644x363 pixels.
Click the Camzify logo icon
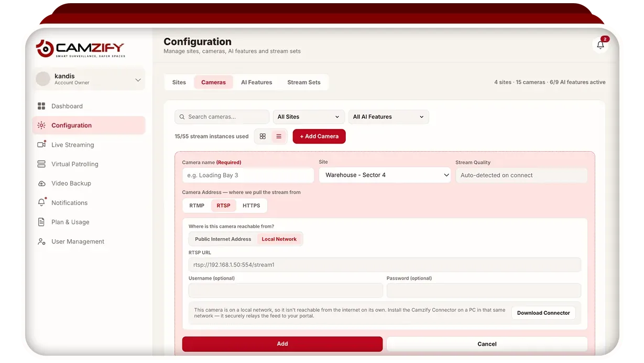pyautogui.click(x=45, y=48)
